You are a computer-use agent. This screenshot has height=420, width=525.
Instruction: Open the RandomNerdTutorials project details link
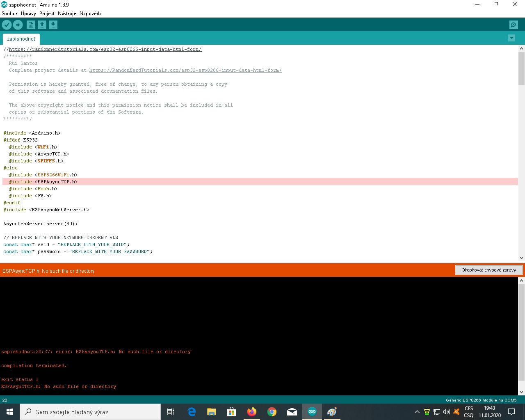point(185,70)
